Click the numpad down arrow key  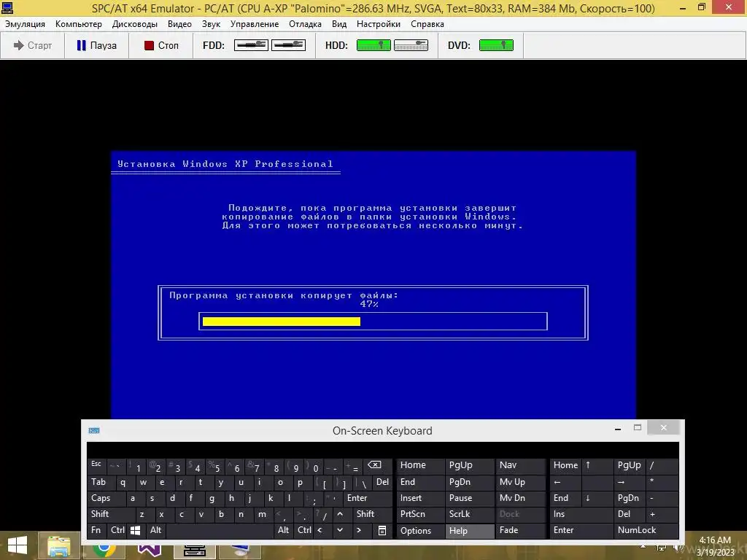point(597,498)
